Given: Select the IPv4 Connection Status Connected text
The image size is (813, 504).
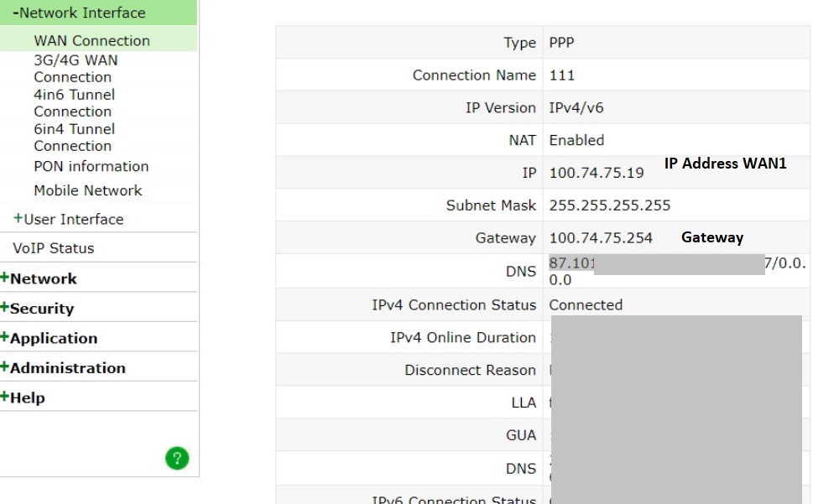Looking at the screenshot, I should coord(586,304).
